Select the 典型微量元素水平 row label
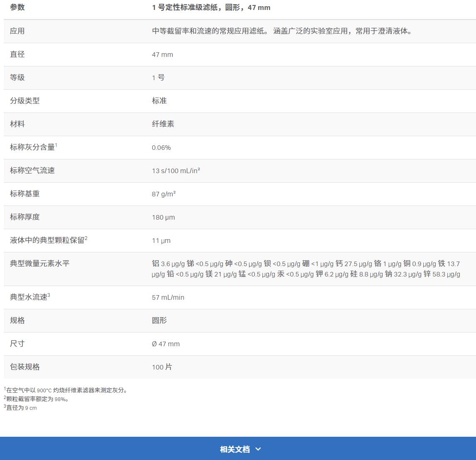The width and height of the screenshot is (476, 460). 40,264
